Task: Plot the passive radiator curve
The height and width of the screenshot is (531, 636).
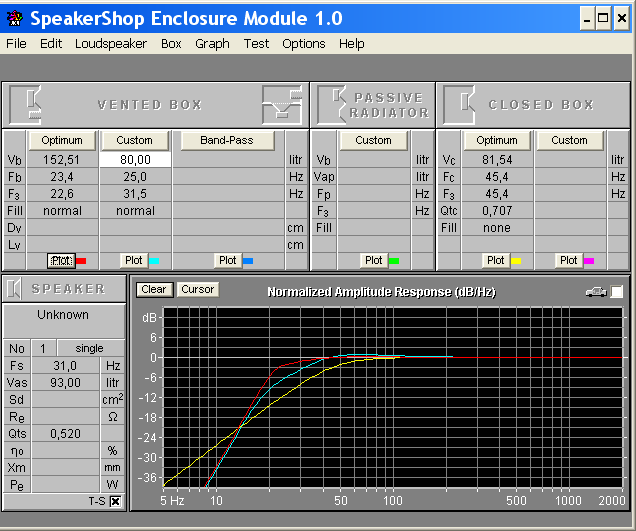Action: (x=374, y=260)
